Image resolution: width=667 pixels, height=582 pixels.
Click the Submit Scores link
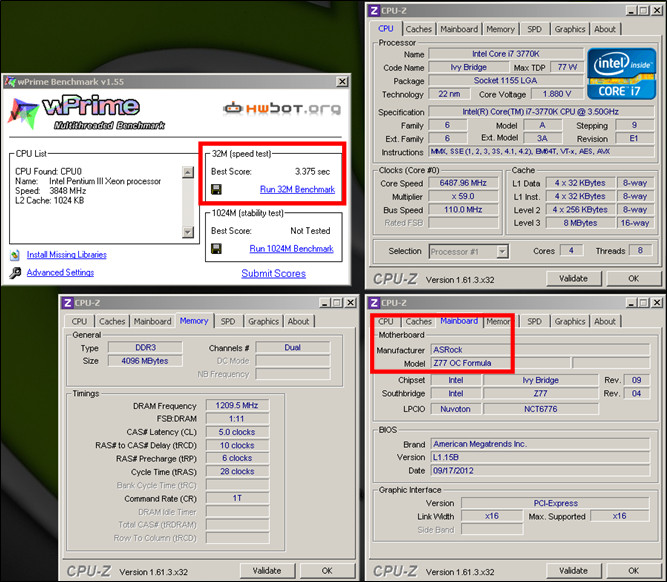(273, 273)
